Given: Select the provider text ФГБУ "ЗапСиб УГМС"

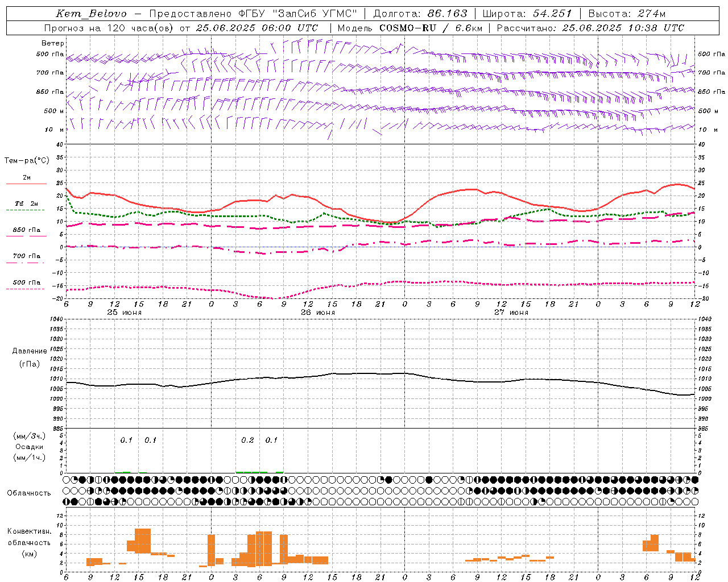Looking at the screenshot, I should tap(297, 14).
